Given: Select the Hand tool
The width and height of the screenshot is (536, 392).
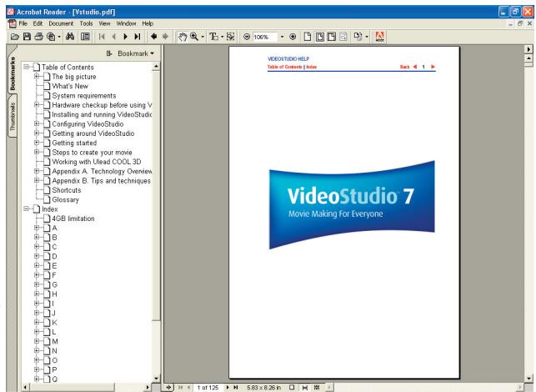Looking at the screenshot, I should [x=183, y=37].
